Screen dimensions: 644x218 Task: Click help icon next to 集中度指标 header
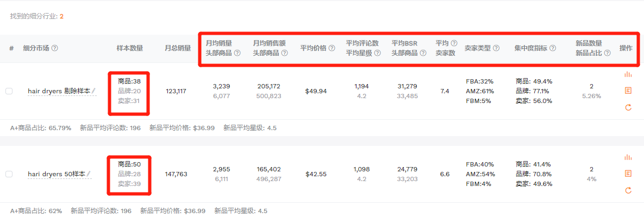pyautogui.click(x=553, y=48)
